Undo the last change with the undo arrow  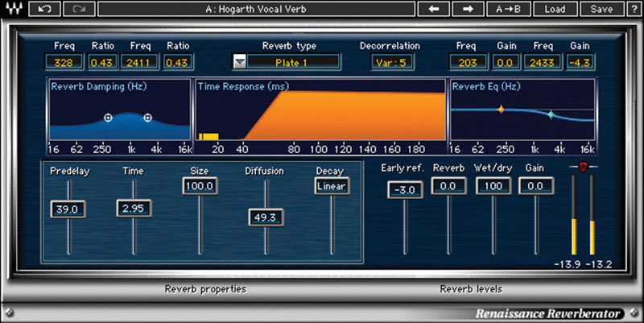click(x=44, y=9)
